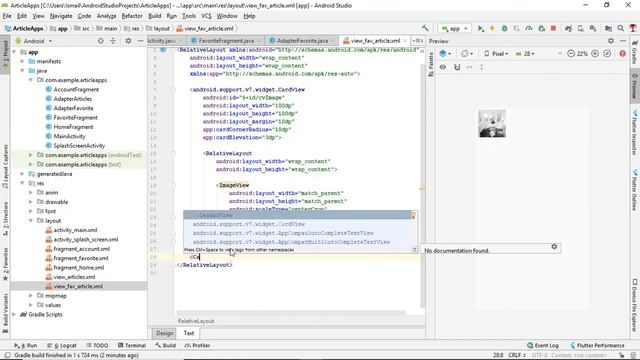Toggle the Palette side tab

pos(431,64)
